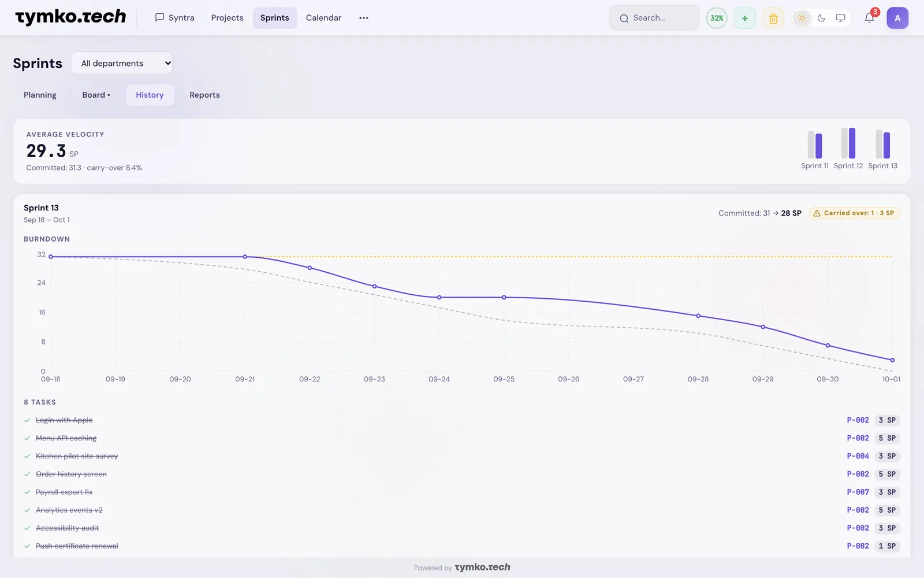924x578 pixels.
Task: Select system theme monitor icon
Action: (841, 18)
